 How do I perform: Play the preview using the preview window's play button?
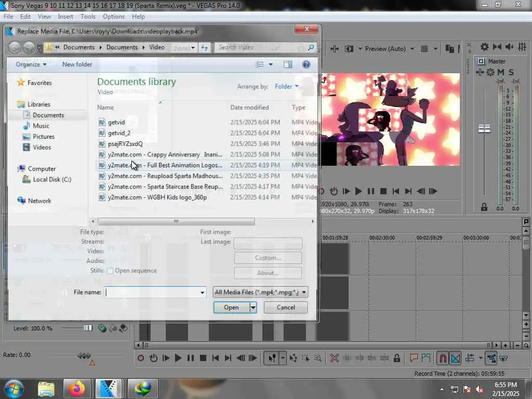pos(358,191)
